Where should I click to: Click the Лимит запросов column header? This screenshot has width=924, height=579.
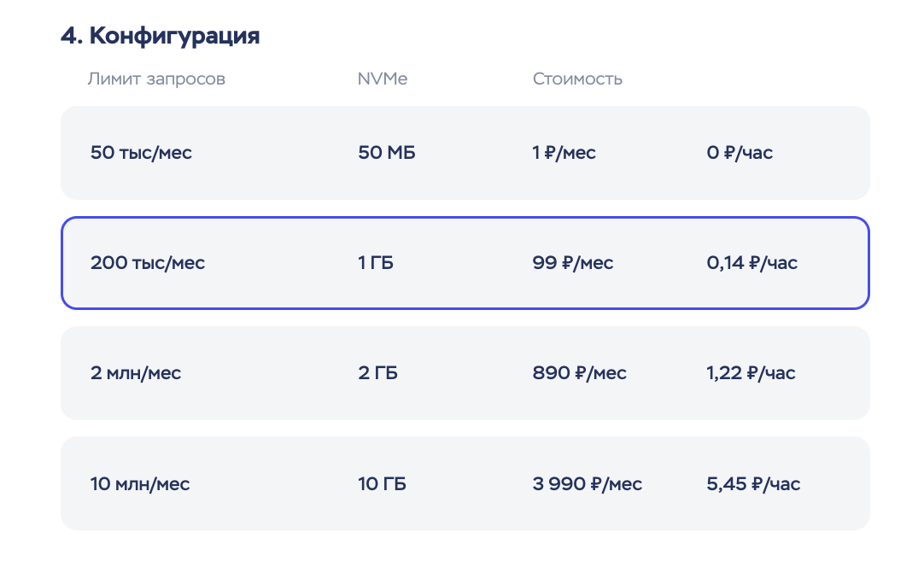[x=156, y=79]
